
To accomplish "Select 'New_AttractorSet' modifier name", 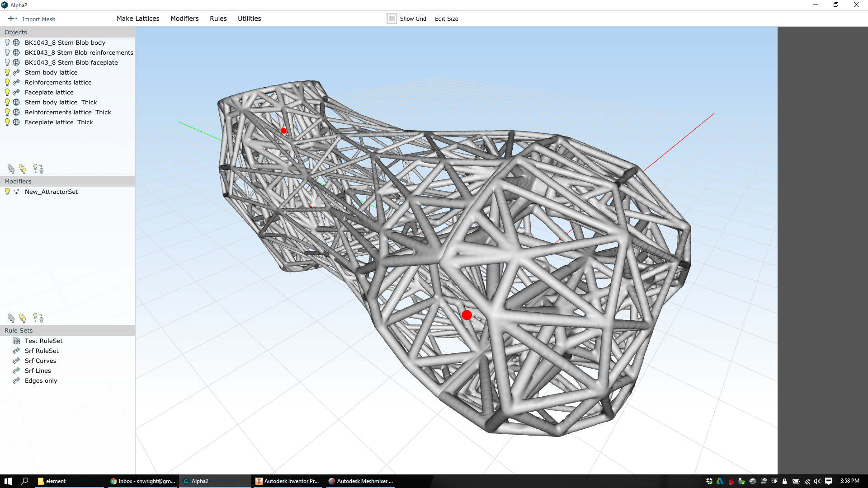I will point(51,192).
